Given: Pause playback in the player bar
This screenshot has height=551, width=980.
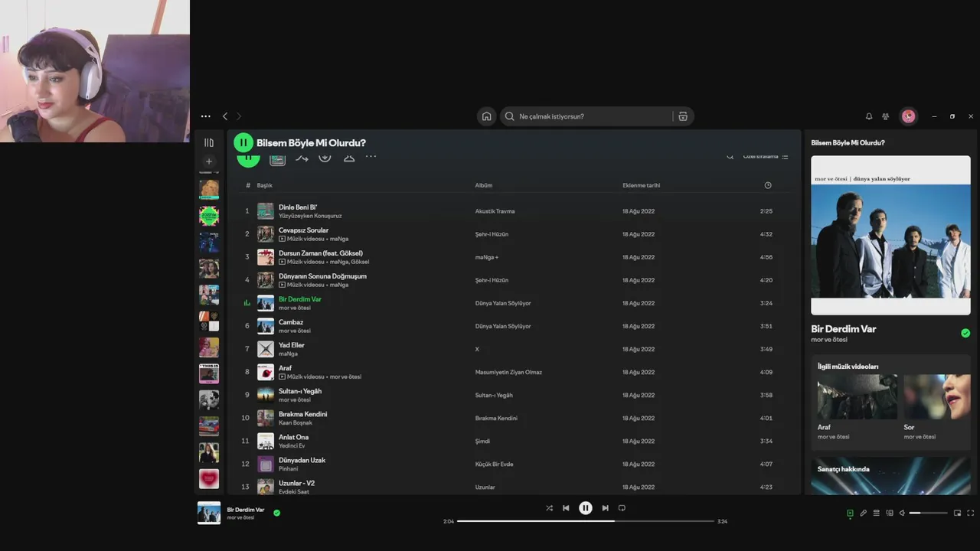Looking at the screenshot, I should point(585,508).
